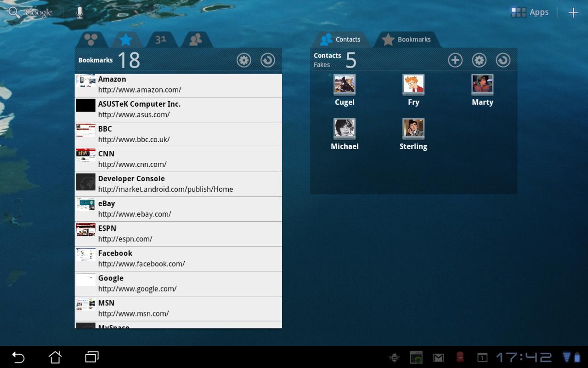Open the Gmail notification icon
Screen dimensions: 588x368
click(x=438, y=357)
